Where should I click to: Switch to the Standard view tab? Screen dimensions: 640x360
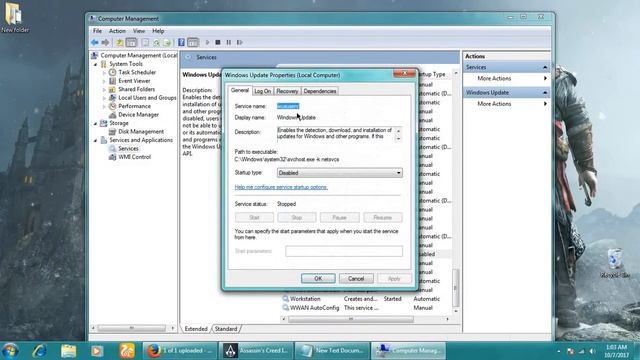(226, 329)
